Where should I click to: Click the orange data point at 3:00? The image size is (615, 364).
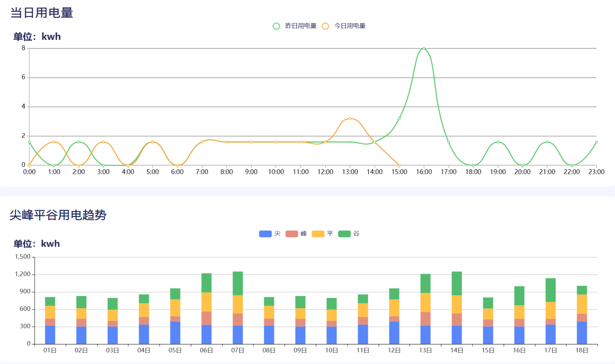103,142
